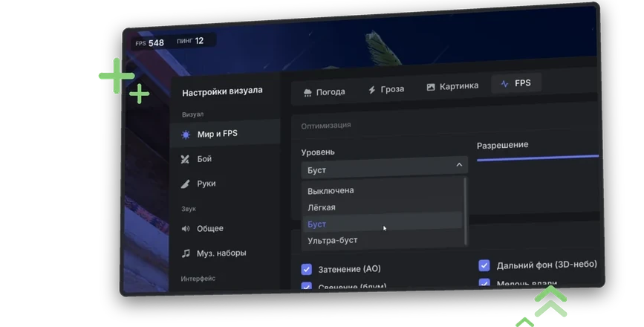Image resolution: width=644 pixels, height=327 pixels.
Task: Click the пинг 12 indicator
Action: [x=190, y=41]
